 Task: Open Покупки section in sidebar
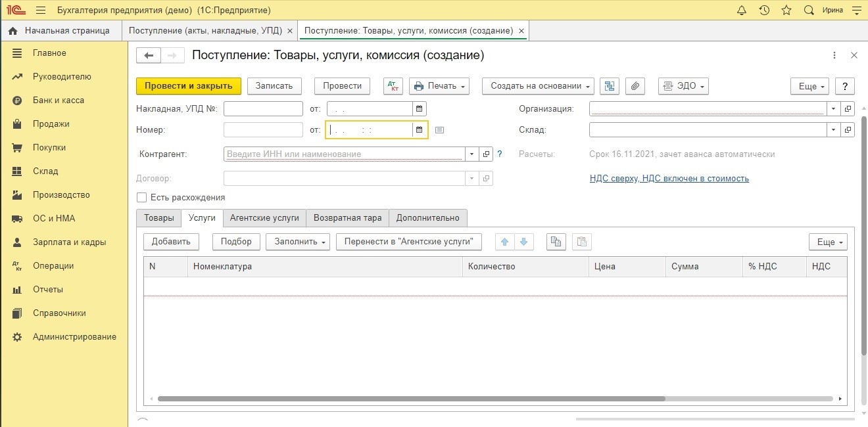49,148
